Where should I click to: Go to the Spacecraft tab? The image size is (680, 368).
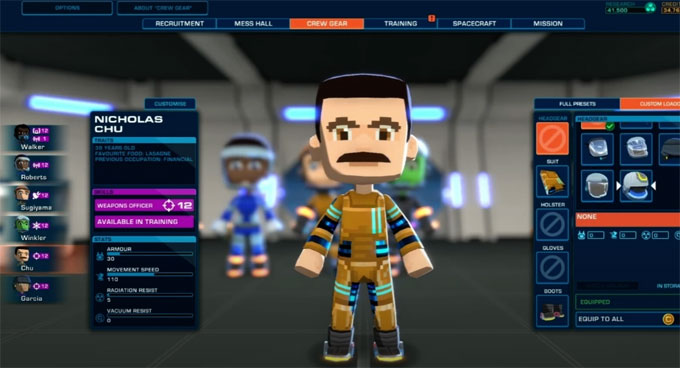coord(474,23)
